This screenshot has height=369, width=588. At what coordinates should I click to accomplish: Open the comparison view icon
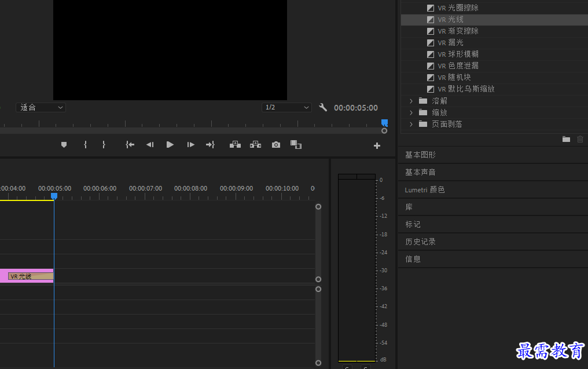coord(296,144)
